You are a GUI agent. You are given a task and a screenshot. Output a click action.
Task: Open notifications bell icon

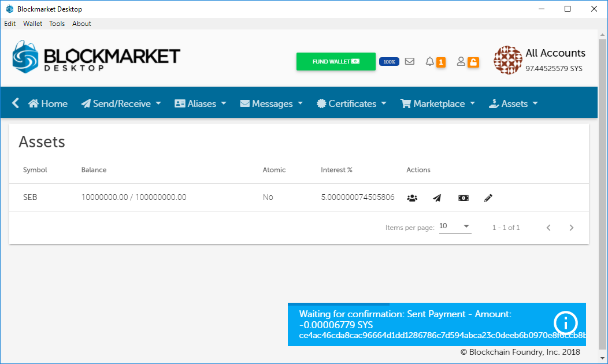(429, 62)
